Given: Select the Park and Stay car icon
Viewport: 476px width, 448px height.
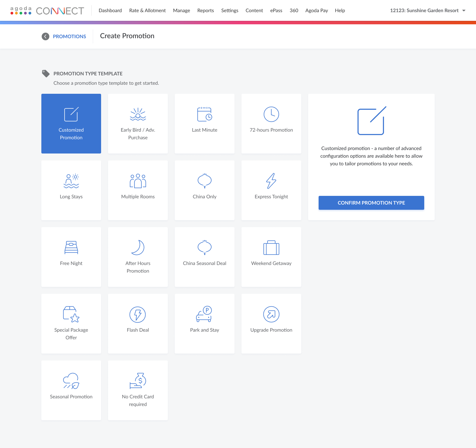Looking at the screenshot, I should point(205,314).
